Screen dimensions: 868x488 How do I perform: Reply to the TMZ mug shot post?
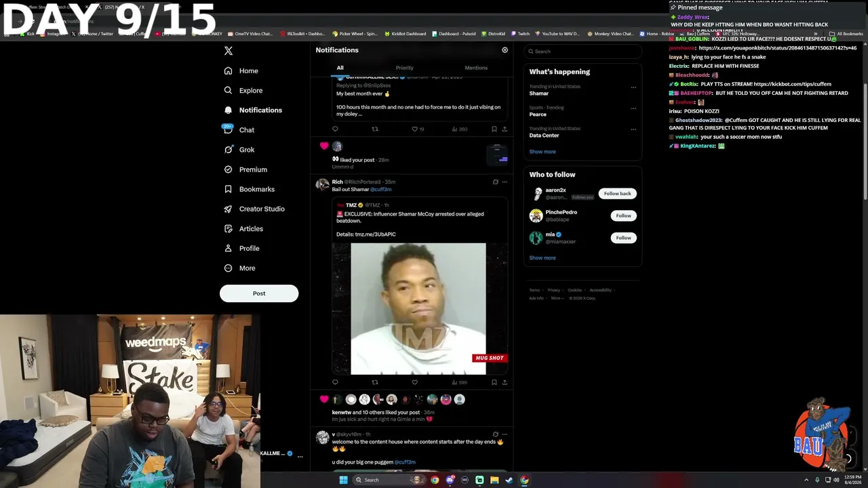[x=335, y=382]
